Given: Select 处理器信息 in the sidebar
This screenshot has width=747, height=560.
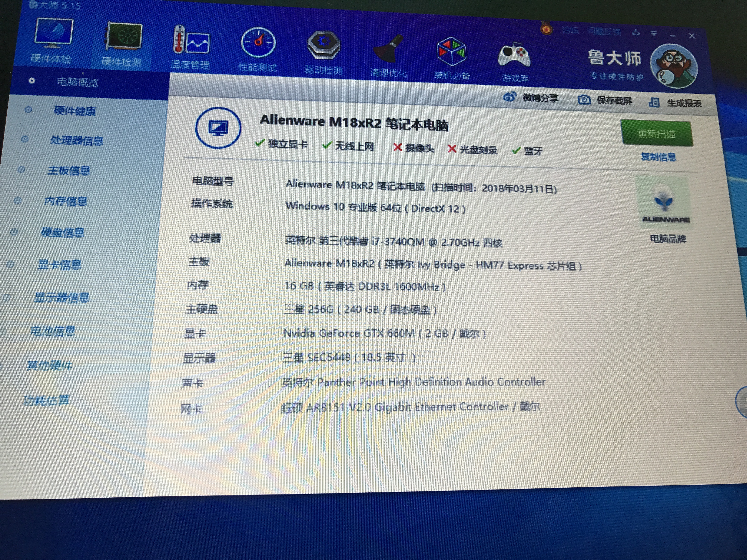Looking at the screenshot, I should [77, 140].
